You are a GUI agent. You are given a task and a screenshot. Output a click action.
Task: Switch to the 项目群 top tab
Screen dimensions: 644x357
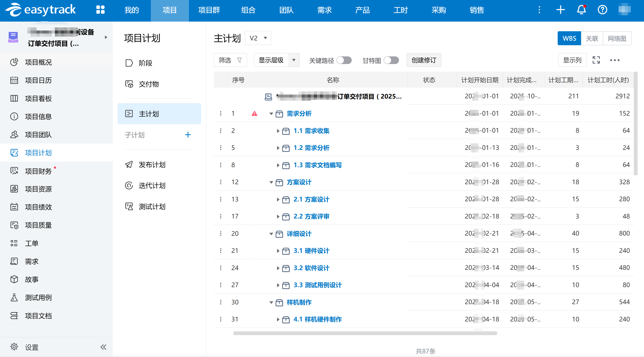click(209, 10)
